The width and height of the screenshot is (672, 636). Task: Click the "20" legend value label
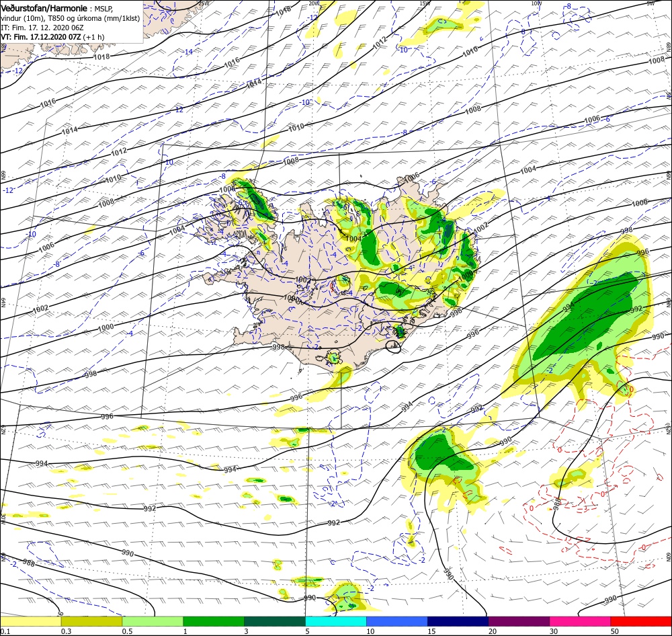pyautogui.click(x=493, y=631)
